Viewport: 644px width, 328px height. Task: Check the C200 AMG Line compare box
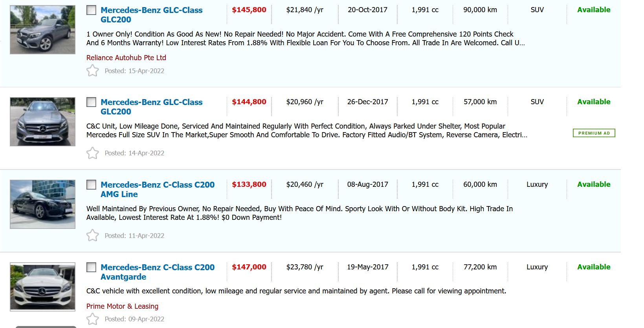[91, 185]
